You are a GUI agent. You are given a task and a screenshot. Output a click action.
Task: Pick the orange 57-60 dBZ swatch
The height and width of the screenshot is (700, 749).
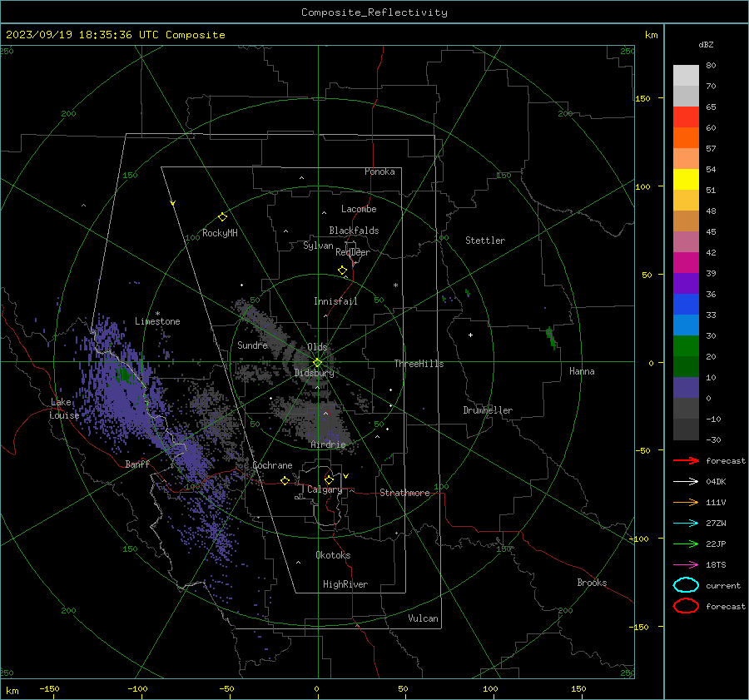686,138
